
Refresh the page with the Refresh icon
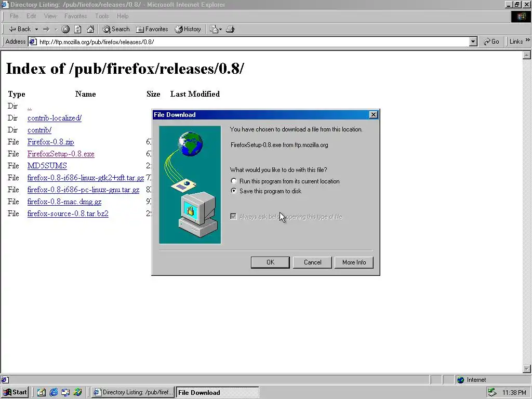78,29
